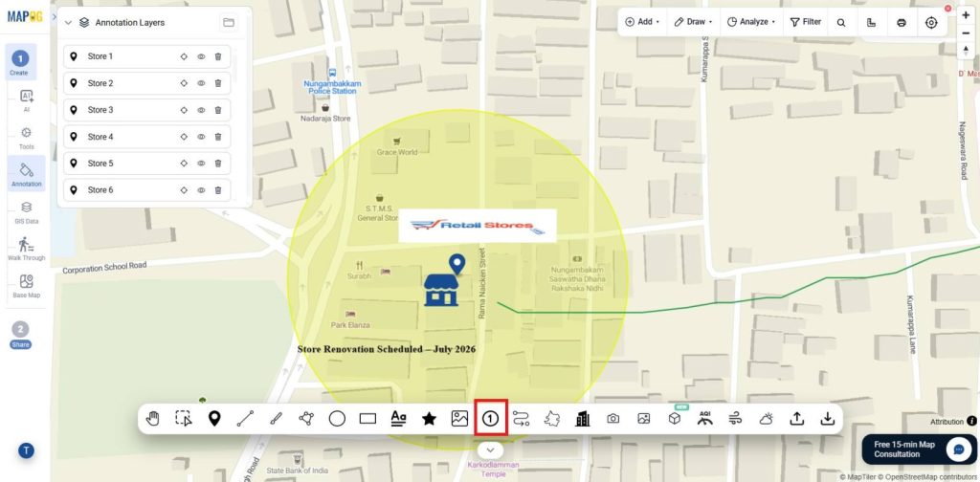Toggle visibility of Store 1 layer
980x482 pixels.
click(201, 56)
